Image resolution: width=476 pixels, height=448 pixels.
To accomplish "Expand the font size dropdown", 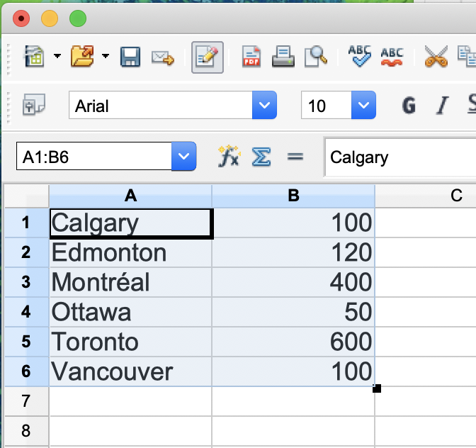I will pos(363,105).
